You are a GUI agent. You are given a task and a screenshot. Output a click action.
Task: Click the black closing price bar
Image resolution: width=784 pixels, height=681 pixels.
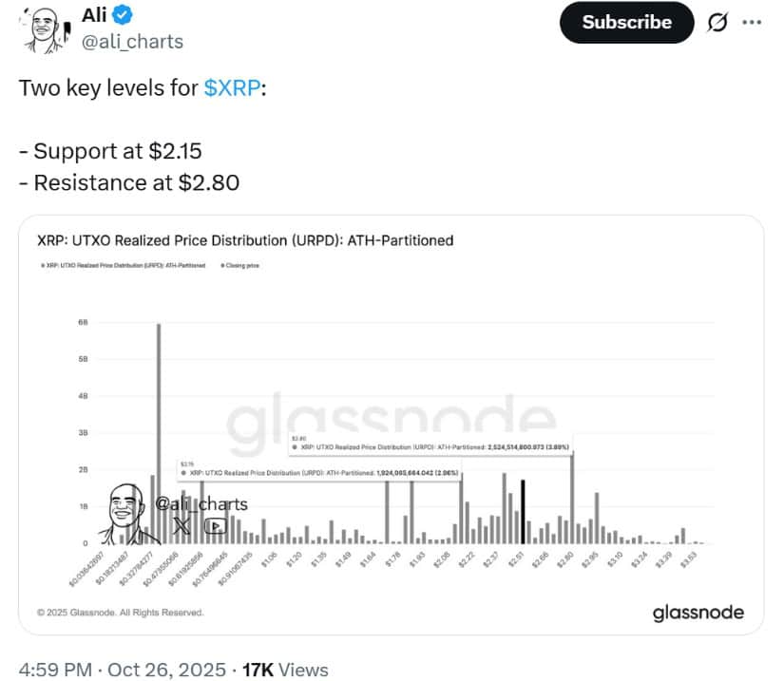pyautogui.click(x=523, y=511)
